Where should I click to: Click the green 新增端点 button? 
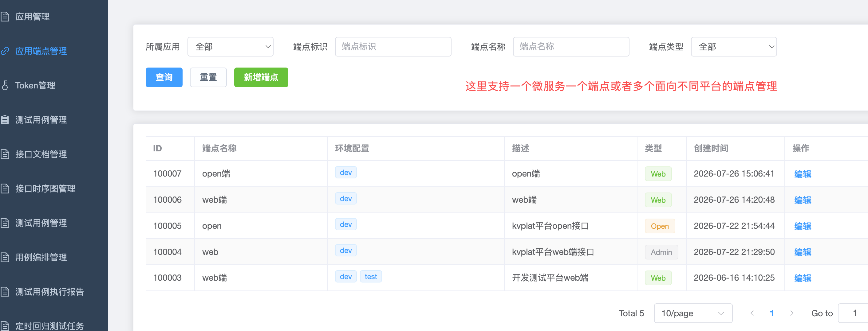tap(261, 77)
